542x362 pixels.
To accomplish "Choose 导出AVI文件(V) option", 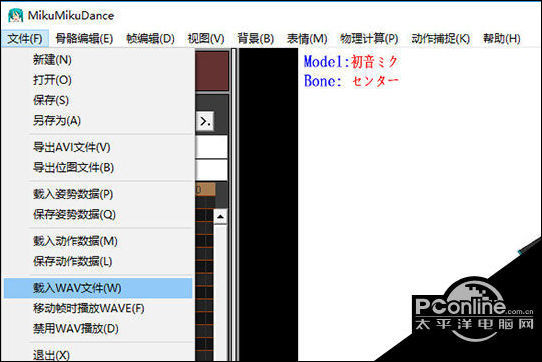I will 98,147.
